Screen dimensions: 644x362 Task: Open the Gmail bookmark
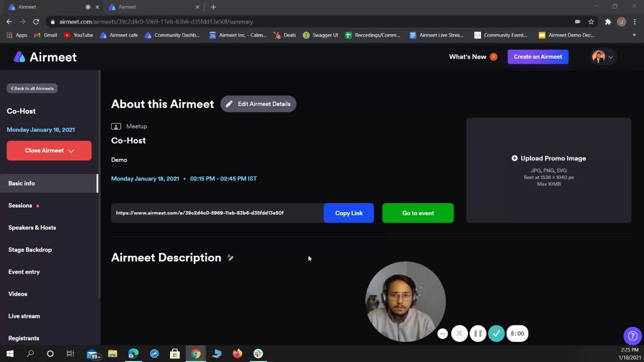tap(45, 35)
